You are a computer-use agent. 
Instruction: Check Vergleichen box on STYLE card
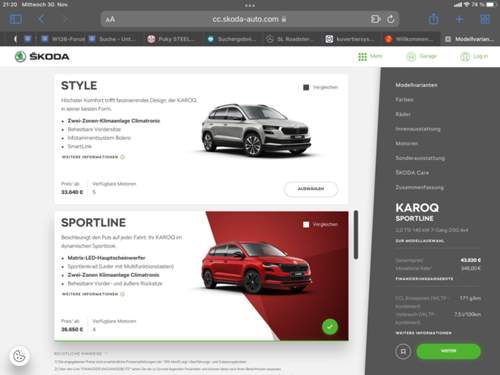coord(306,87)
